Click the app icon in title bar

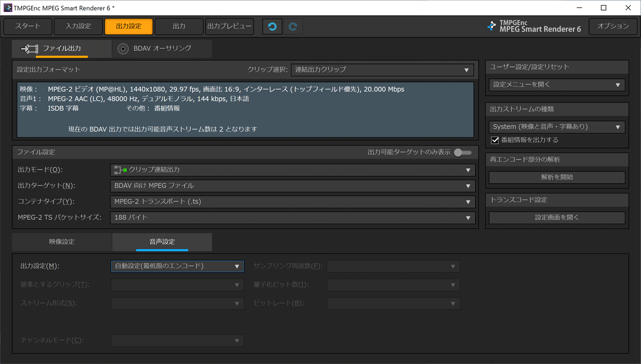pos(8,8)
